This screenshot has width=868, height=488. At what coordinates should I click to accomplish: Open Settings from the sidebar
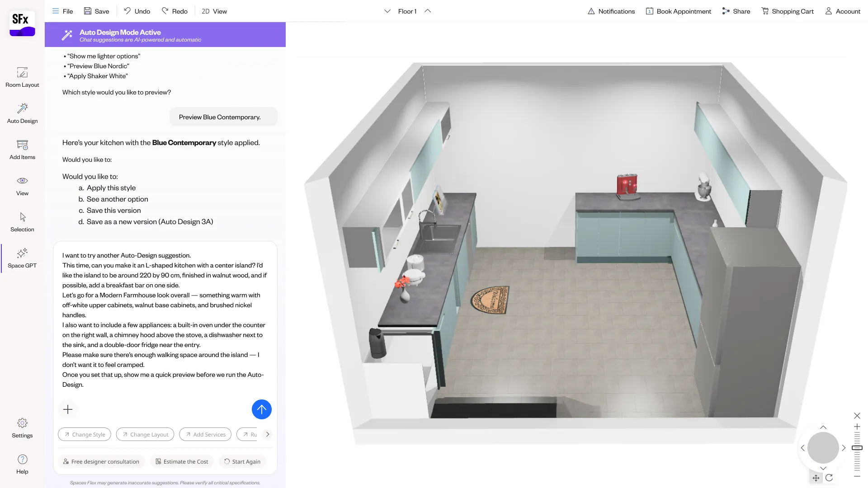pyautogui.click(x=22, y=428)
